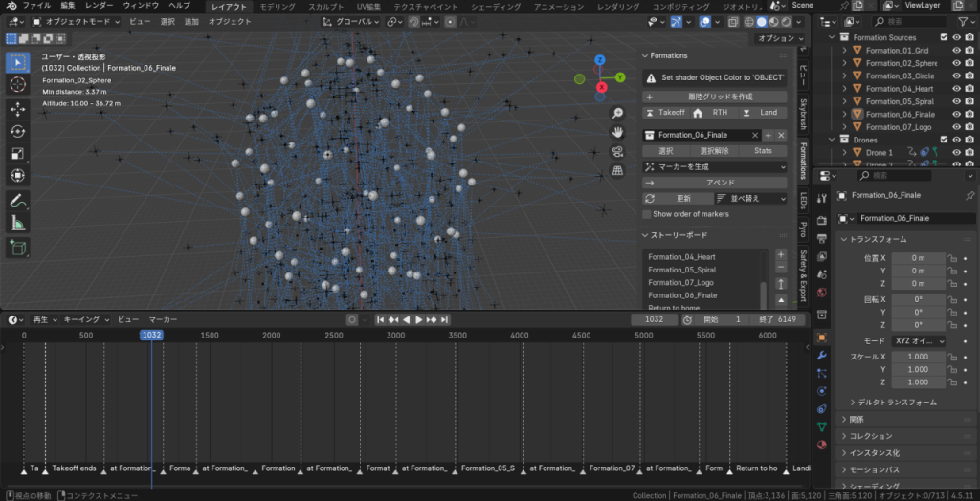Open the ファイル menu
The width and height of the screenshot is (980, 501).
click(36, 6)
